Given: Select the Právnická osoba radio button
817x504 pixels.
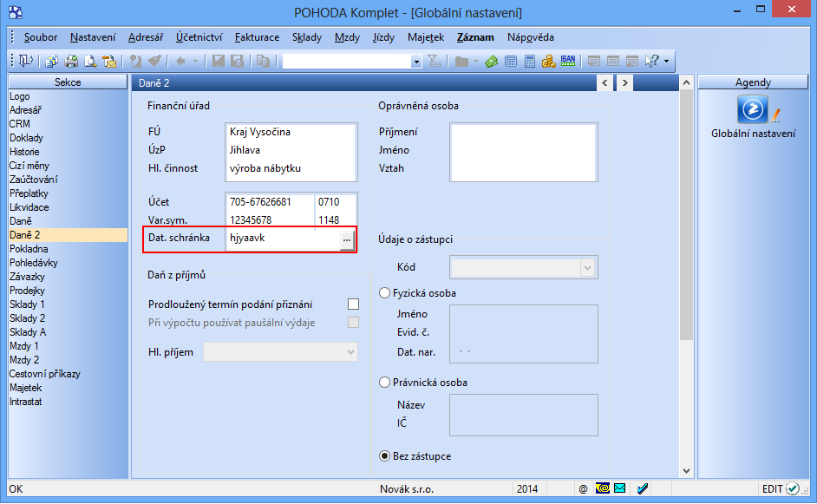Looking at the screenshot, I should click(x=384, y=382).
